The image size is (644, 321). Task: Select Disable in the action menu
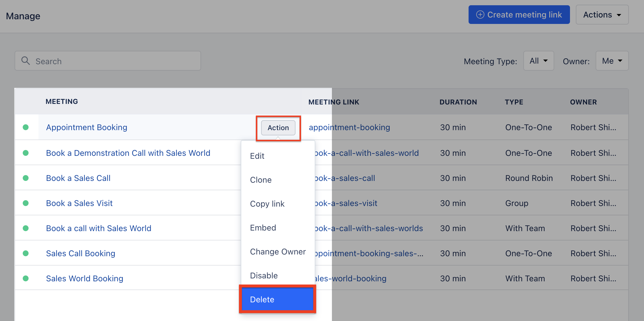coord(264,275)
